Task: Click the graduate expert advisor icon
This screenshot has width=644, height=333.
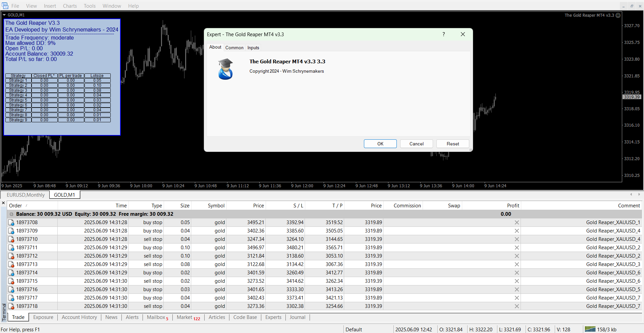Action: pyautogui.click(x=225, y=69)
